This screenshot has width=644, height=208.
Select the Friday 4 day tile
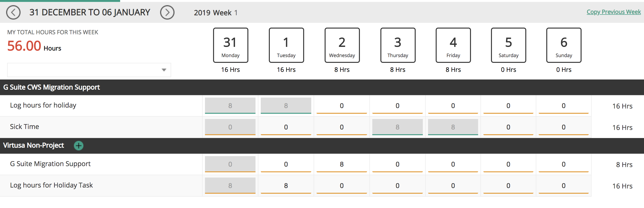click(453, 45)
